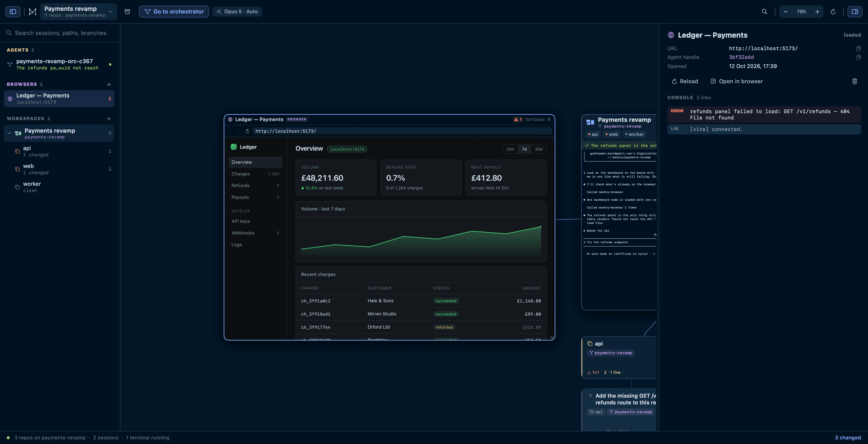Select Ledger — Payments in the browsers list
Image resolution: width=868 pixels, height=444 pixels.
59,99
